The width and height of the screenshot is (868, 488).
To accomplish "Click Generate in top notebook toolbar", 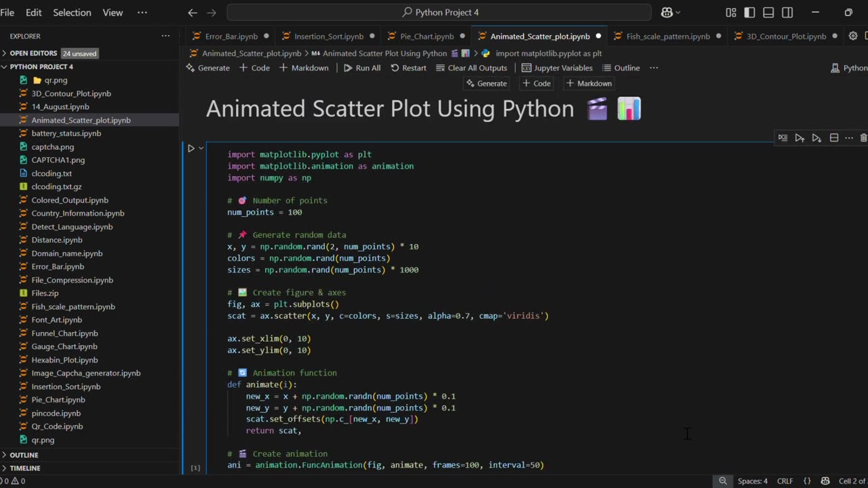I will coord(208,68).
